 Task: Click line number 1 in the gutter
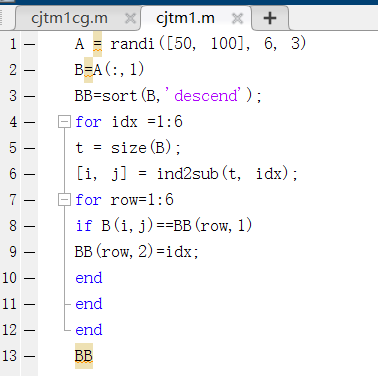click(x=13, y=44)
